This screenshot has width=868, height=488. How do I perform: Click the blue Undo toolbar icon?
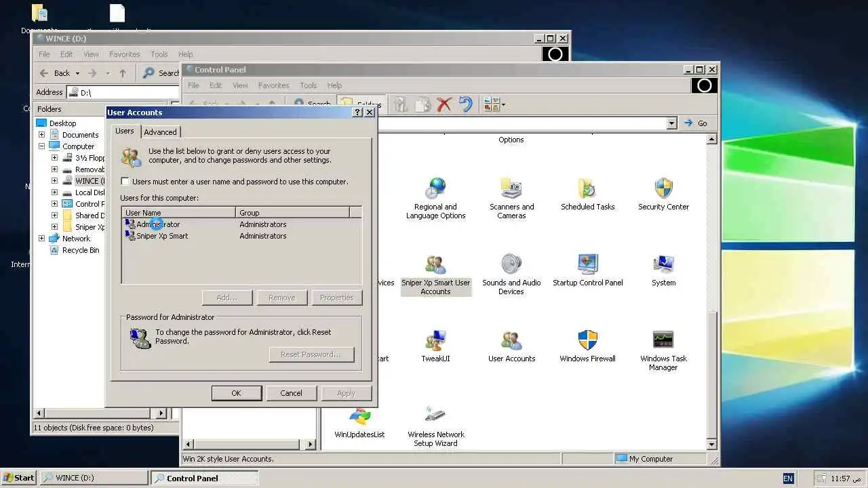click(465, 104)
